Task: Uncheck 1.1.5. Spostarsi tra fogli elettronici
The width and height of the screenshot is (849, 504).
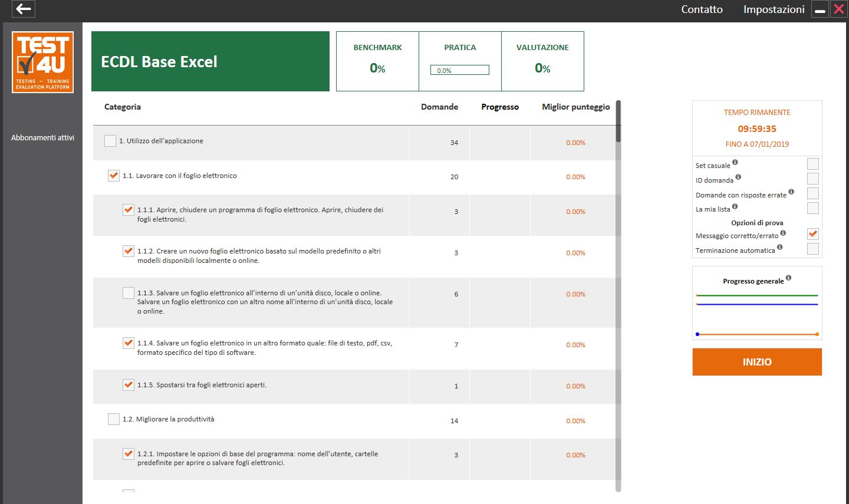Action: pyautogui.click(x=129, y=385)
